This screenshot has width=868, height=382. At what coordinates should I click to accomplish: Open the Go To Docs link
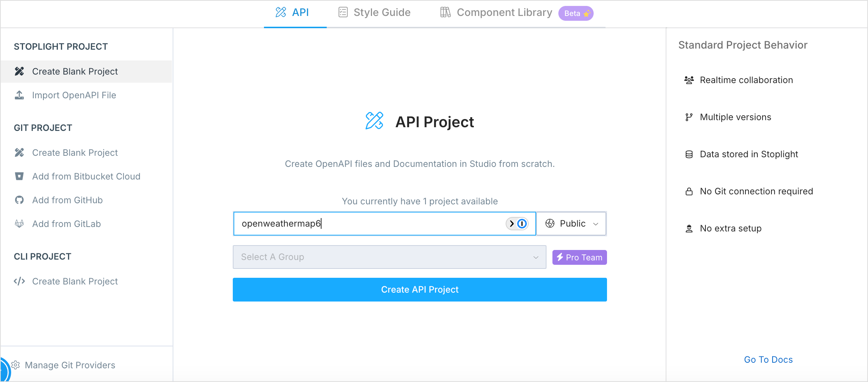click(x=769, y=360)
